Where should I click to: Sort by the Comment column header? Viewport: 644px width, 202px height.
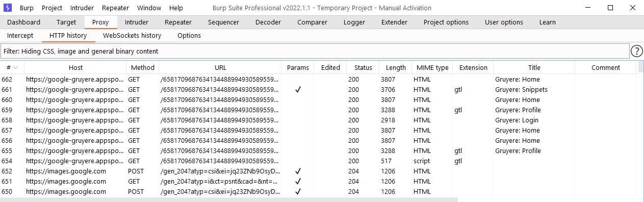coord(606,67)
